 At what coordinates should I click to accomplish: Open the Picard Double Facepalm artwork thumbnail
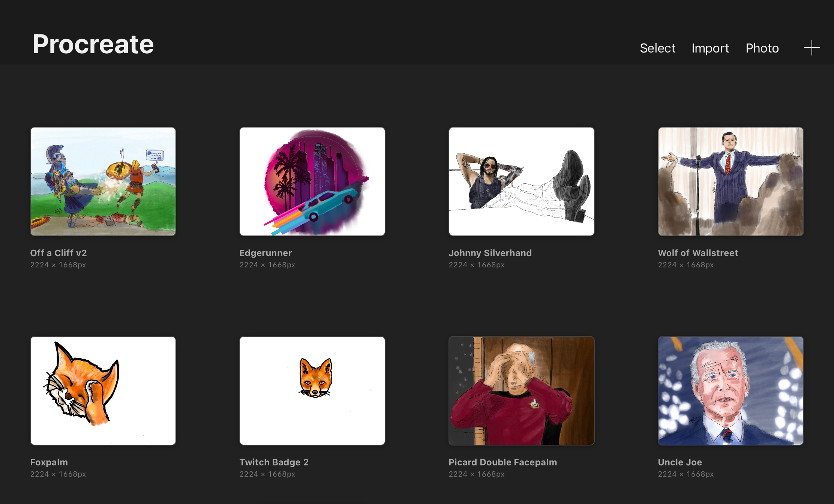click(x=522, y=391)
